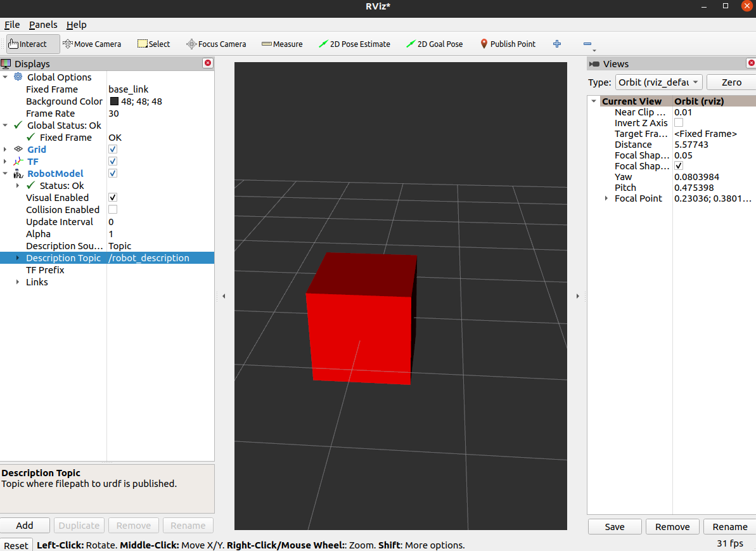Image resolution: width=756 pixels, height=551 pixels.
Task: Toggle the Grid display checkbox
Action: click(113, 149)
